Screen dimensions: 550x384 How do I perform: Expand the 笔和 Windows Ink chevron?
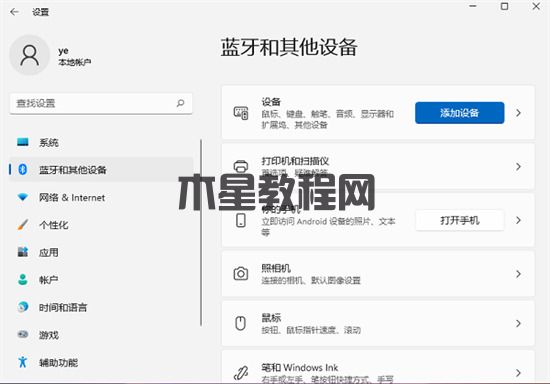[x=518, y=373]
